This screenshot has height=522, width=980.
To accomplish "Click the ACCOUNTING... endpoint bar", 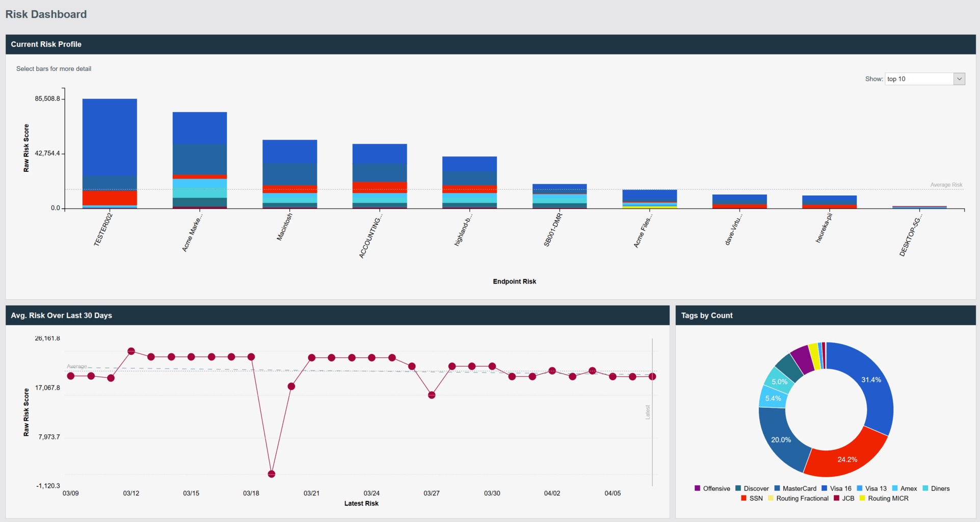I will [x=380, y=176].
